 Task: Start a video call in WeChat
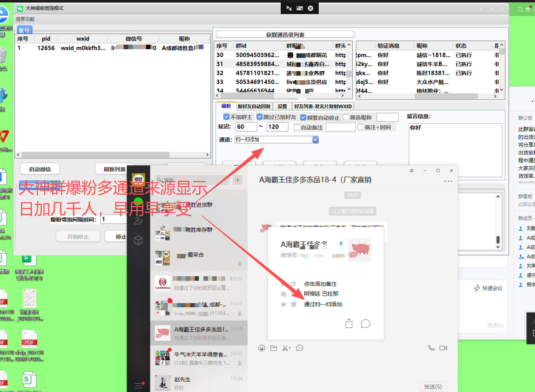443,348
